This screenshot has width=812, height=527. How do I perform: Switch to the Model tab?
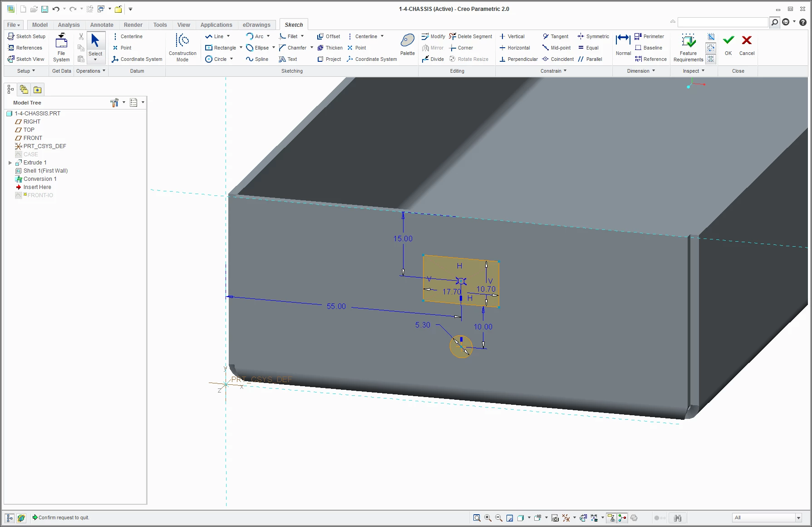40,25
